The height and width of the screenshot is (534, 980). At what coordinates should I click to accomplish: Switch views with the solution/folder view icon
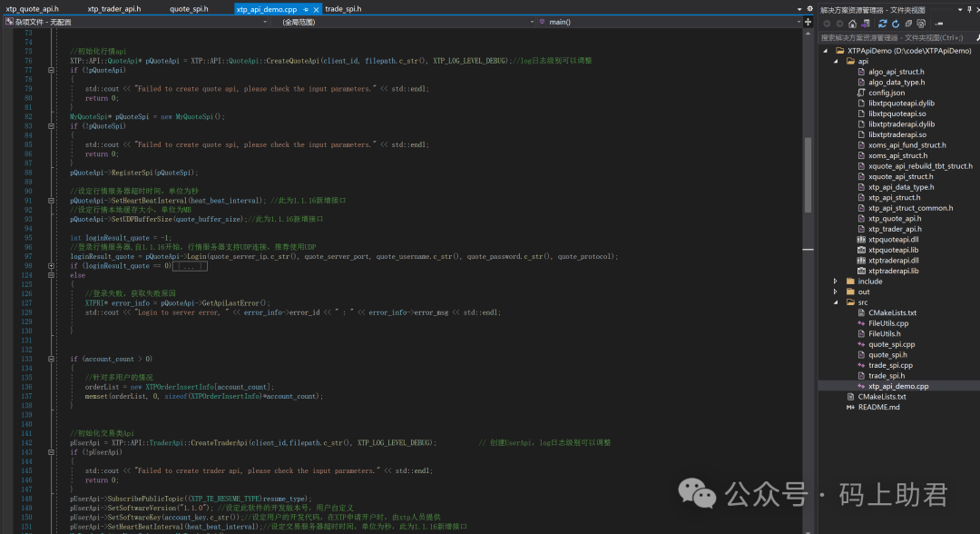click(866, 23)
